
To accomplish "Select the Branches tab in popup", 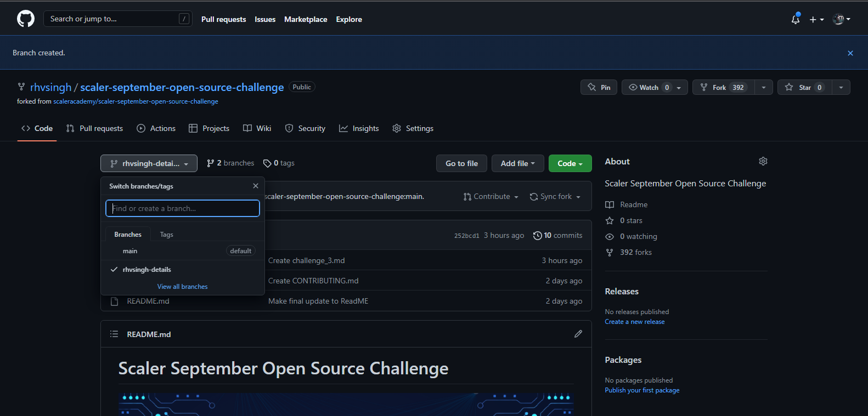I will [x=128, y=234].
